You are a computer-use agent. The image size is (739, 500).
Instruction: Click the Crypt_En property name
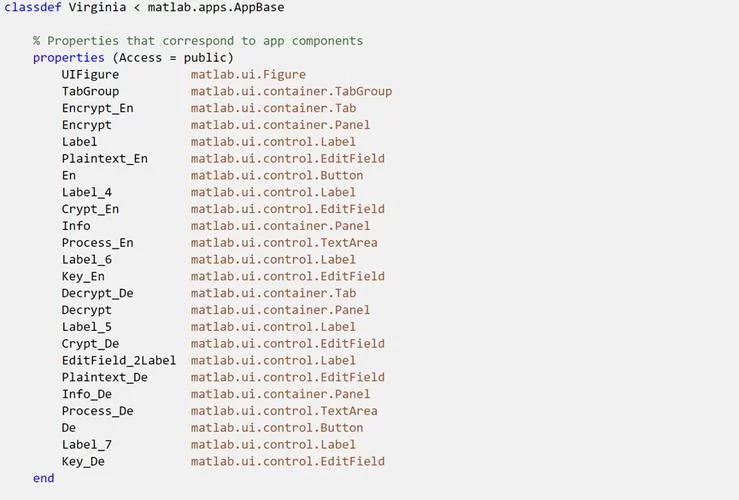click(90, 209)
